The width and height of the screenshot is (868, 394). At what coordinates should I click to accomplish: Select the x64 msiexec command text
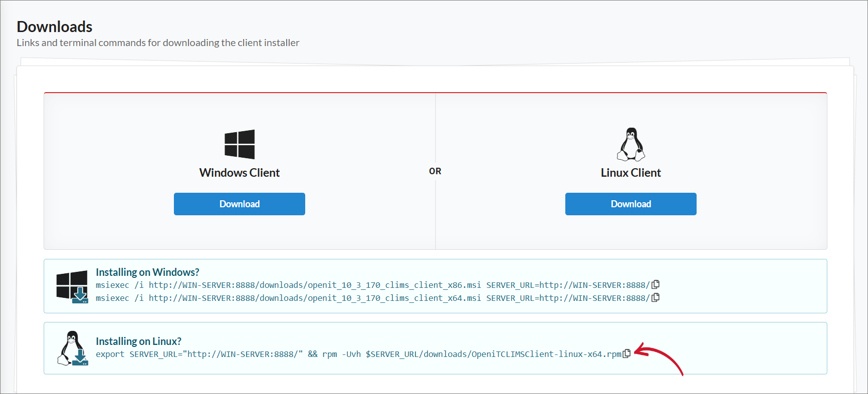click(373, 298)
